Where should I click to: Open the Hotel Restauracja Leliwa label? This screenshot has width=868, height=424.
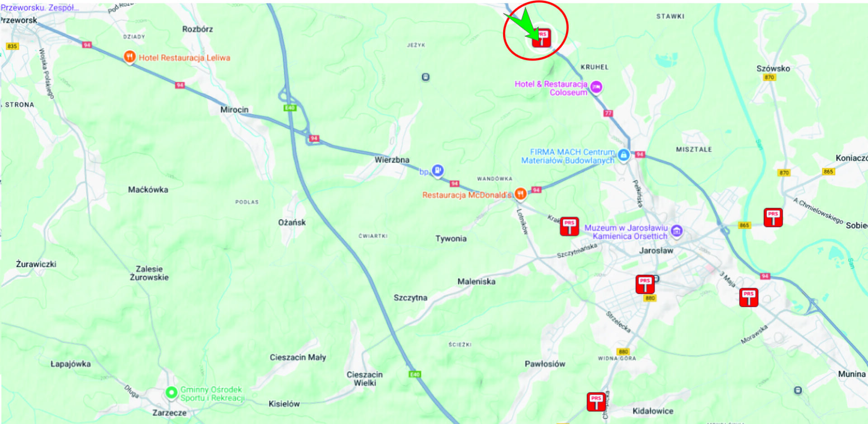click(x=184, y=58)
